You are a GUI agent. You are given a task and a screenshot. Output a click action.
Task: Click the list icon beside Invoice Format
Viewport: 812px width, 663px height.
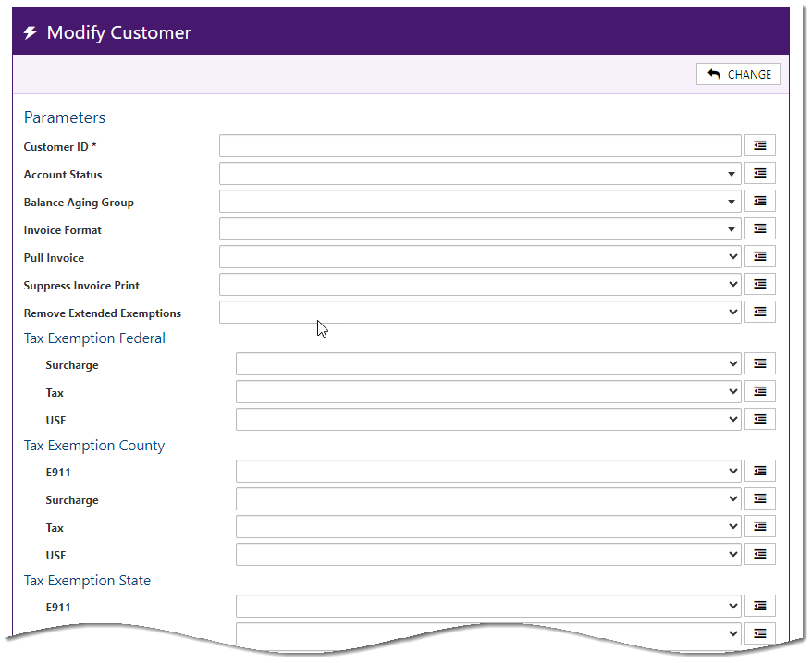pyautogui.click(x=759, y=229)
